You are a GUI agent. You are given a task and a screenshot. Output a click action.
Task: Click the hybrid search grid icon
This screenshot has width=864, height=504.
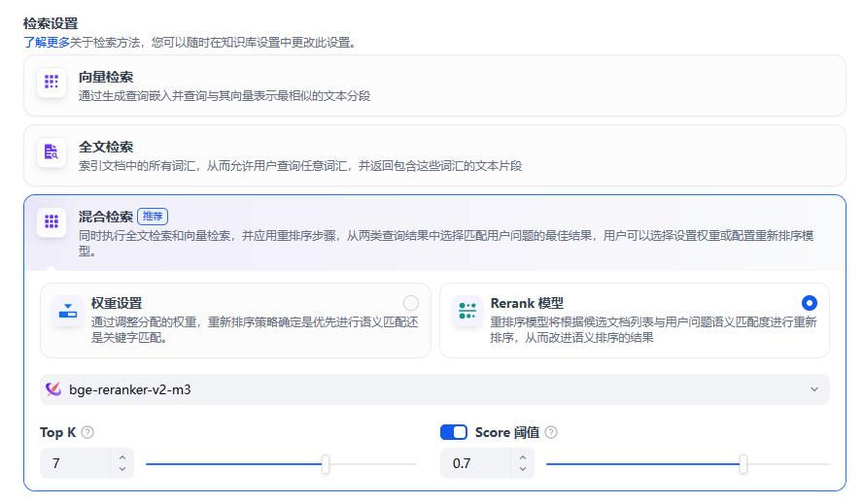coord(52,221)
